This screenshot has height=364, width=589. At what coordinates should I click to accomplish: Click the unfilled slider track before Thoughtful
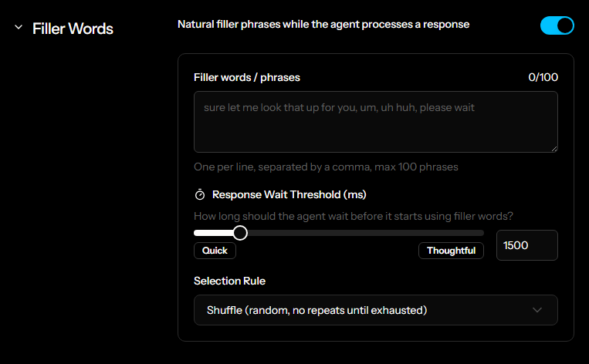(x=363, y=233)
